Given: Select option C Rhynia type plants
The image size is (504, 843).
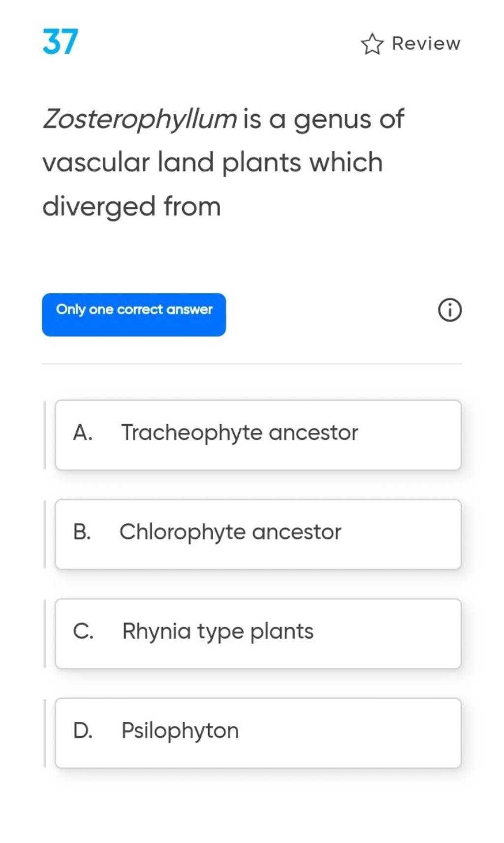Looking at the screenshot, I should coord(259,633).
